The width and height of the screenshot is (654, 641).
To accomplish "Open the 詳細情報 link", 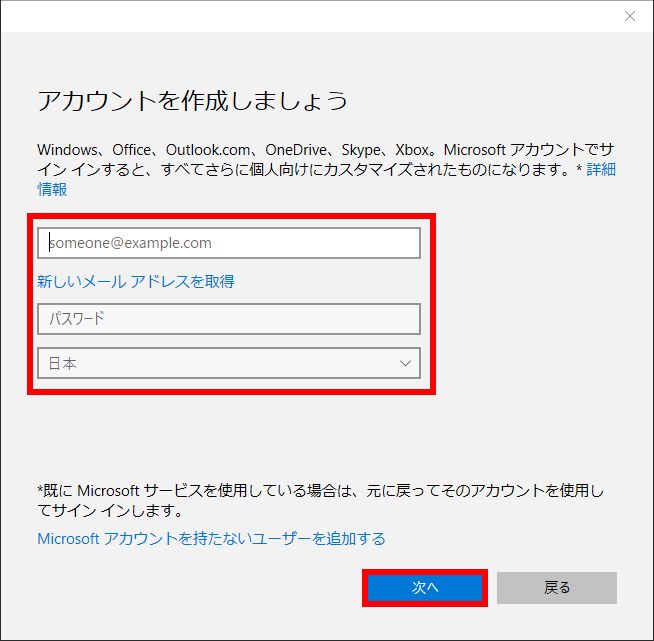I will (600, 169).
